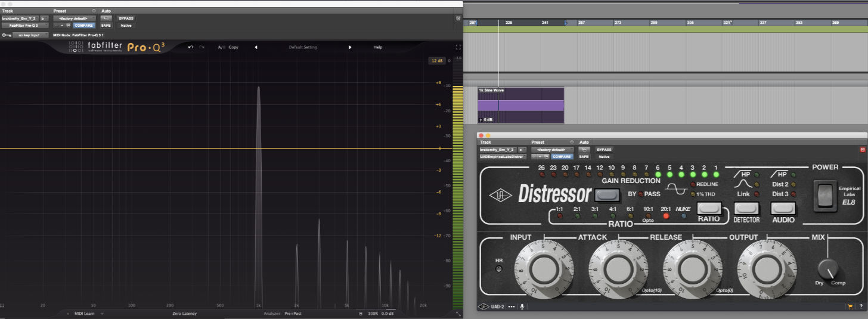
Task: Click the Universal Audio diamond logo
Action: tap(500, 195)
